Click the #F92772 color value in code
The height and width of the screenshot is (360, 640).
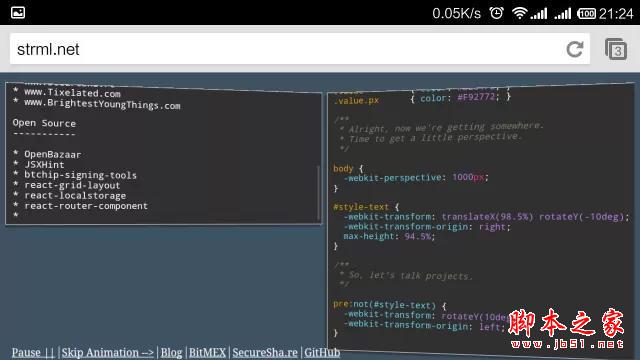click(476, 97)
